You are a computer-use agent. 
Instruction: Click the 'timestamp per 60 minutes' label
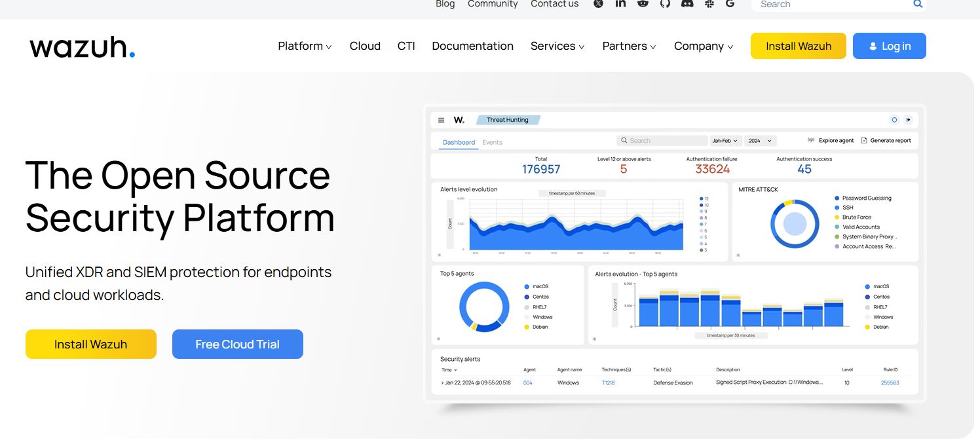572,193
